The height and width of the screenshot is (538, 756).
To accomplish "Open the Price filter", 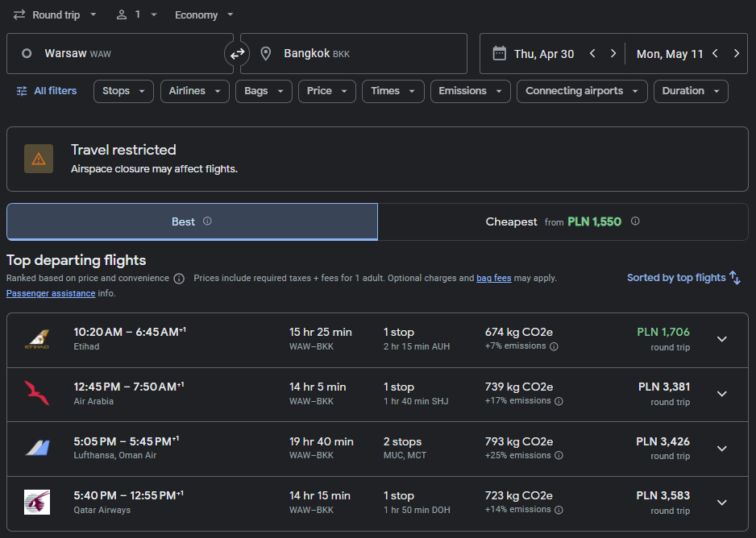I will click(x=327, y=91).
